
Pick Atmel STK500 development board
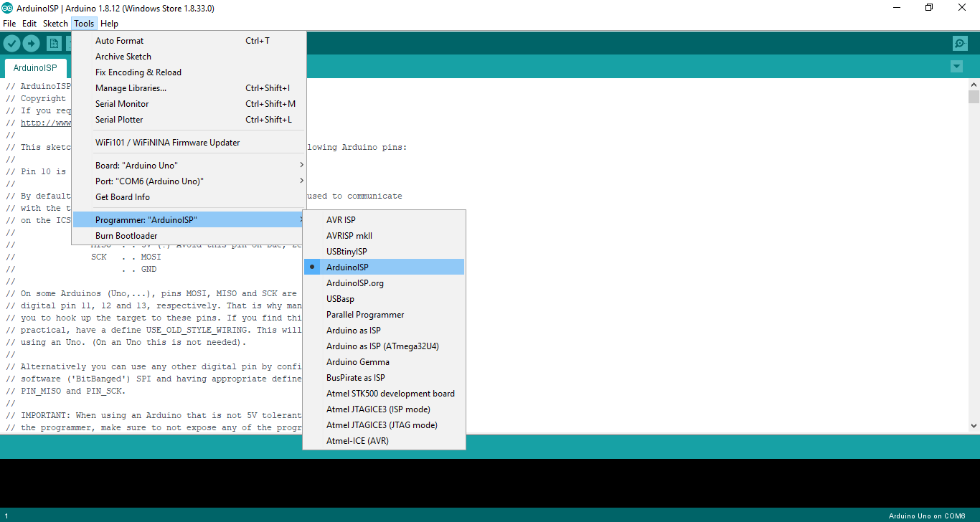[x=385, y=394]
